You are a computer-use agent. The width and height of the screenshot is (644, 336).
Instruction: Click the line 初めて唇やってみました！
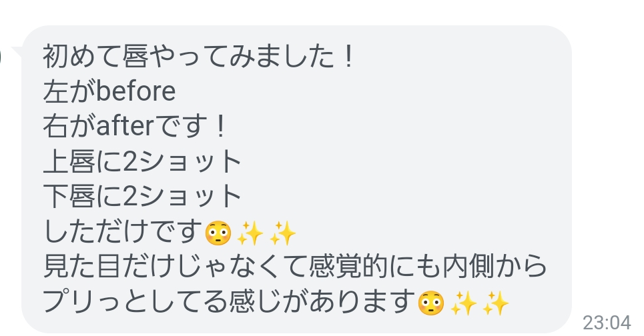[x=198, y=56]
